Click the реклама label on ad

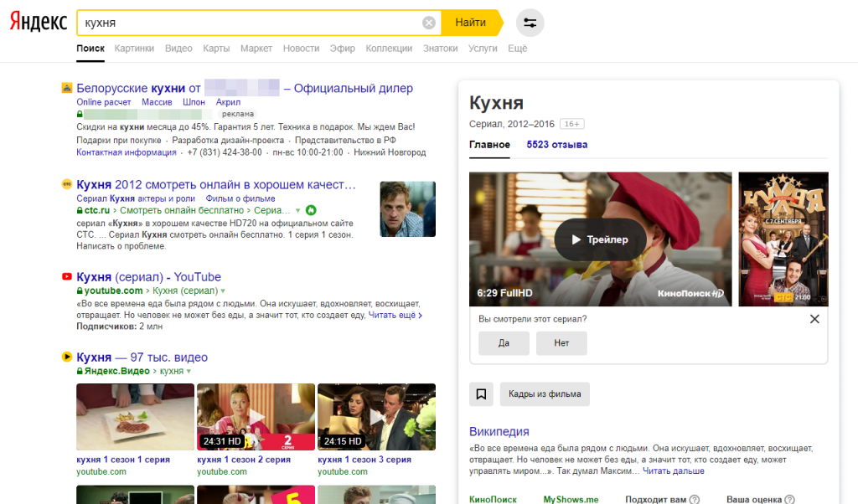point(237,114)
